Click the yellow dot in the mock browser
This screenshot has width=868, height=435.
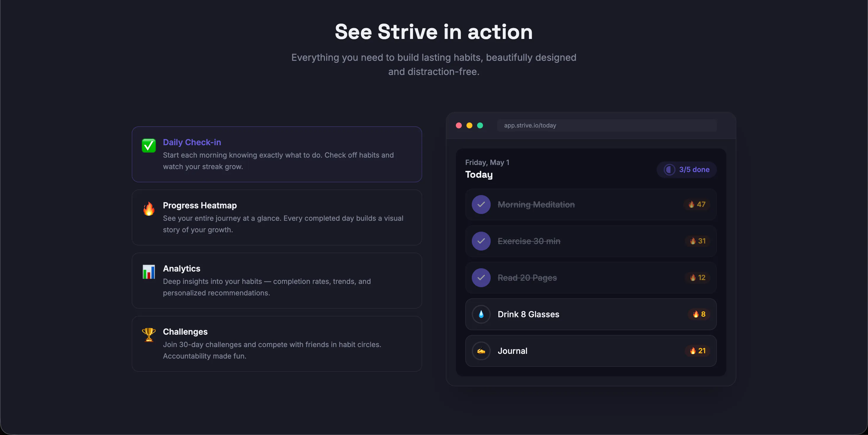469,125
